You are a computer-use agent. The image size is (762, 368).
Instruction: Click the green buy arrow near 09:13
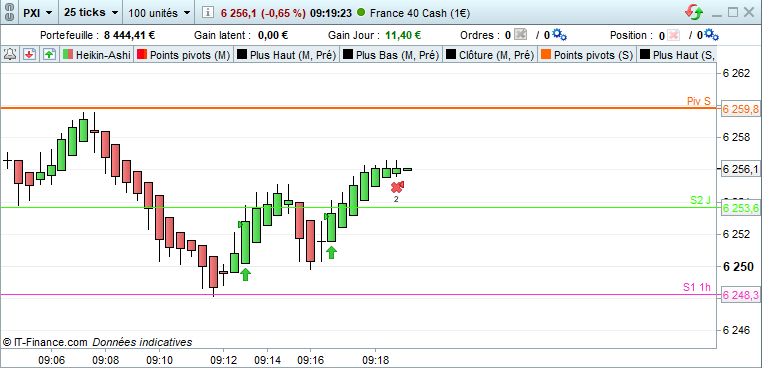coord(245,274)
